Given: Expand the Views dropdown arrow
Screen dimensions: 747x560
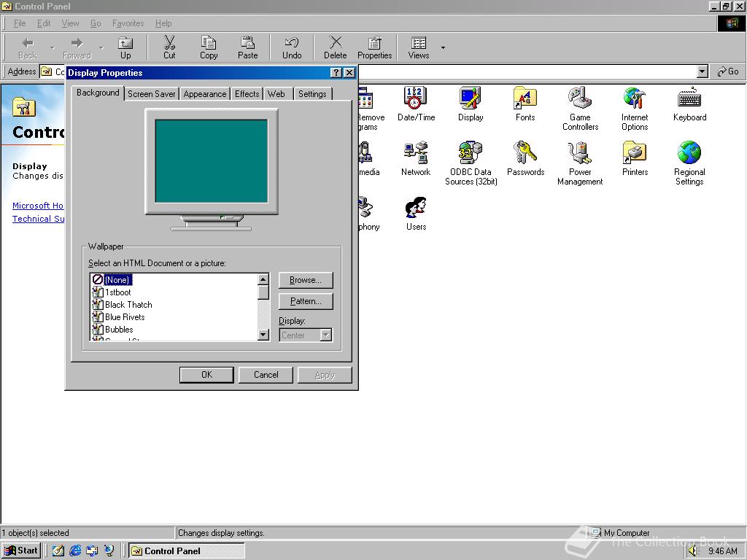Looking at the screenshot, I should (443, 47).
